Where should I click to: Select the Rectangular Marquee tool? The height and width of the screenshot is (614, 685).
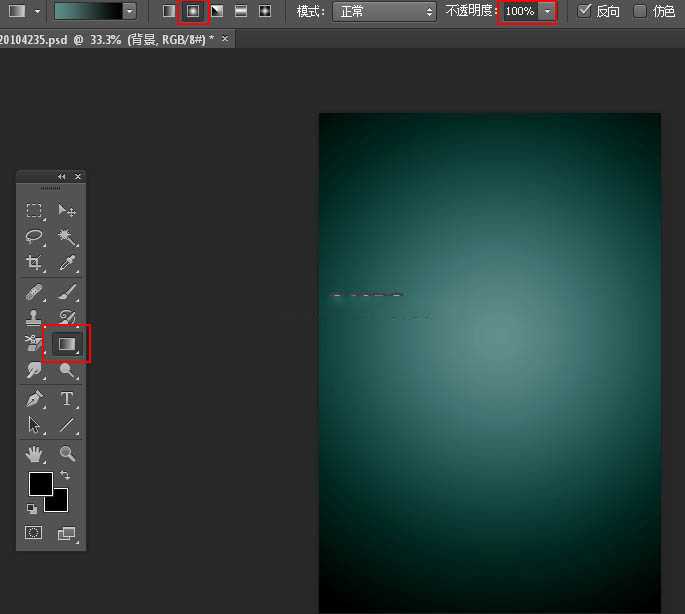34,211
